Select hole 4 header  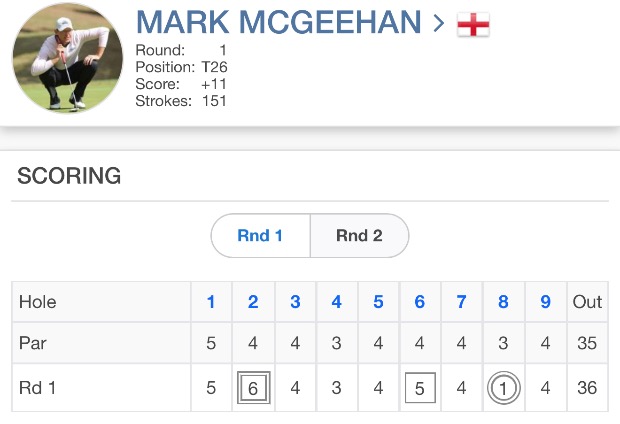coord(337,302)
